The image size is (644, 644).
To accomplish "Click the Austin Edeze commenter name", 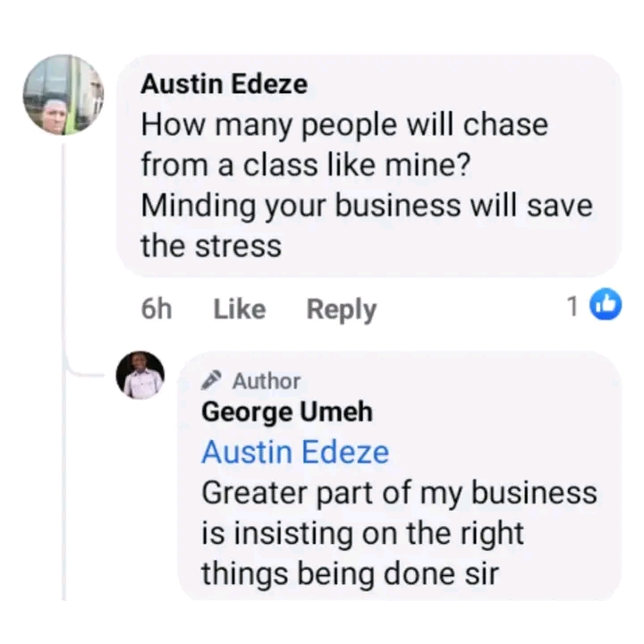I will [224, 84].
